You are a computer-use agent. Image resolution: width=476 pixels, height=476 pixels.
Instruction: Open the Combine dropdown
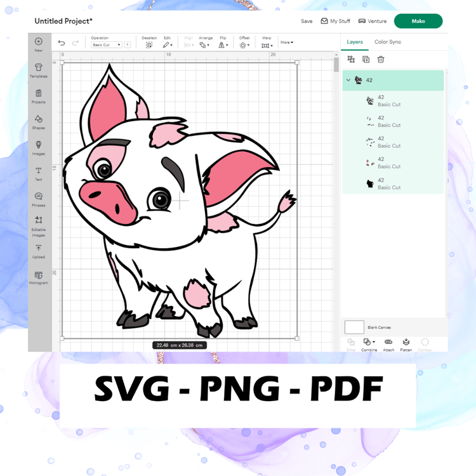(x=369, y=342)
